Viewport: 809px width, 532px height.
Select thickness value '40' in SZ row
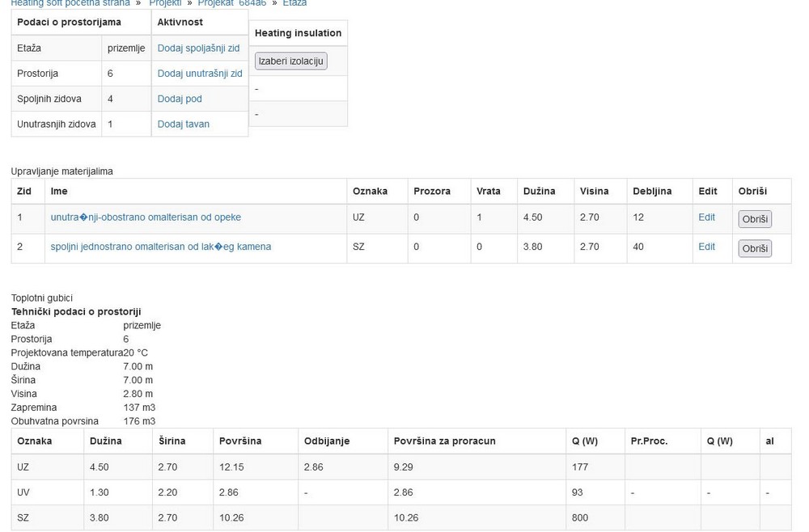(638, 247)
